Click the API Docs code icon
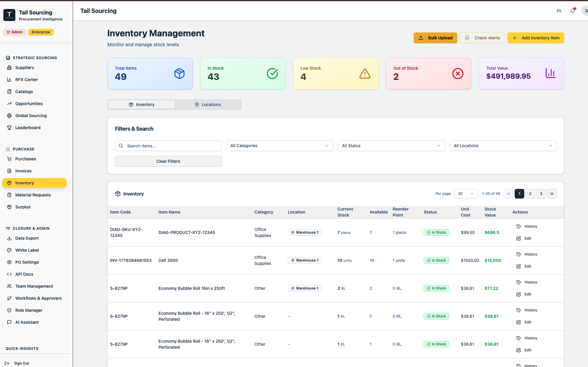This screenshot has height=367, width=588. [9, 274]
